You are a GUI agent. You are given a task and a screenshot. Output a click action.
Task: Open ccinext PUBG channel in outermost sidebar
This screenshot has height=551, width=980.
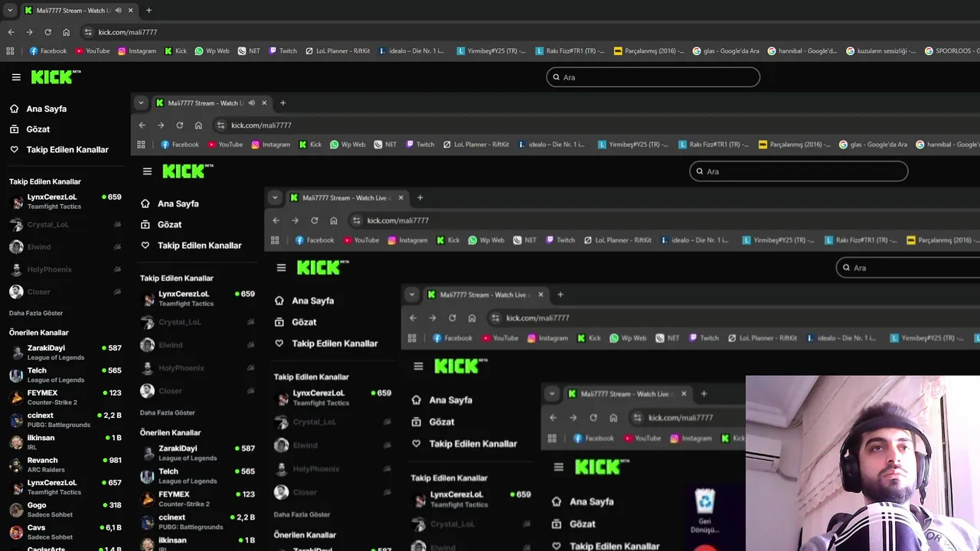[x=65, y=419]
